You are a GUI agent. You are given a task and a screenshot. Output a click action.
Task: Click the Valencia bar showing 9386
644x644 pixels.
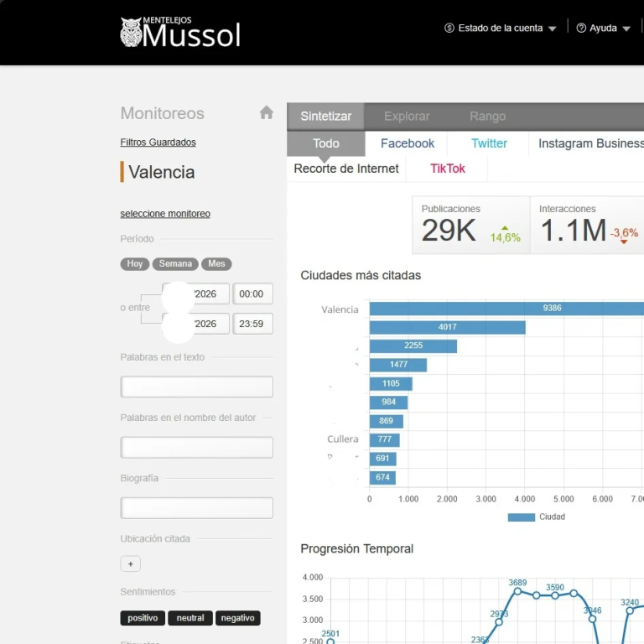click(506, 309)
